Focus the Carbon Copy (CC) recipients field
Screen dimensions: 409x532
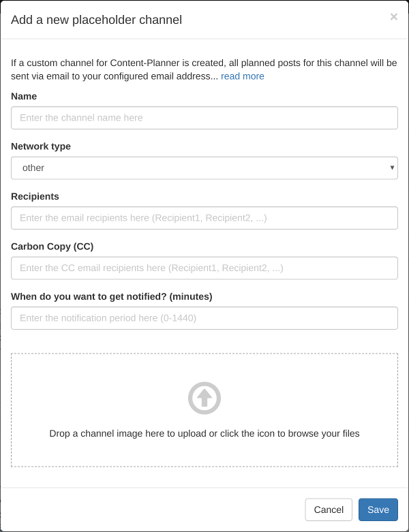(x=204, y=268)
